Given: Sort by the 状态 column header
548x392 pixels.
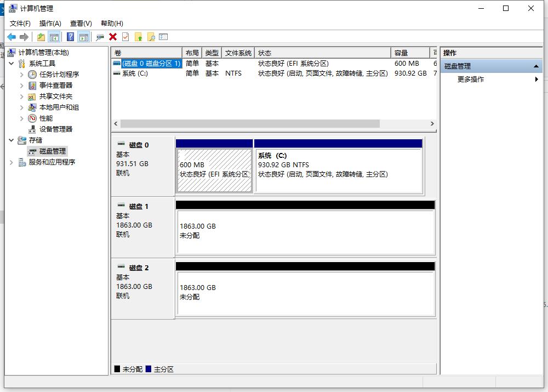Looking at the screenshot, I should 323,53.
